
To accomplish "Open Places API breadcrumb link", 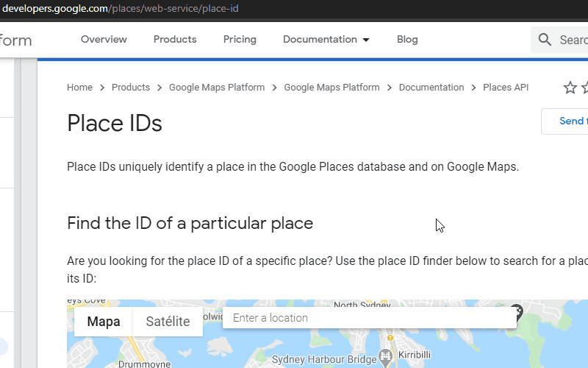I will click(x=506, y=87).
